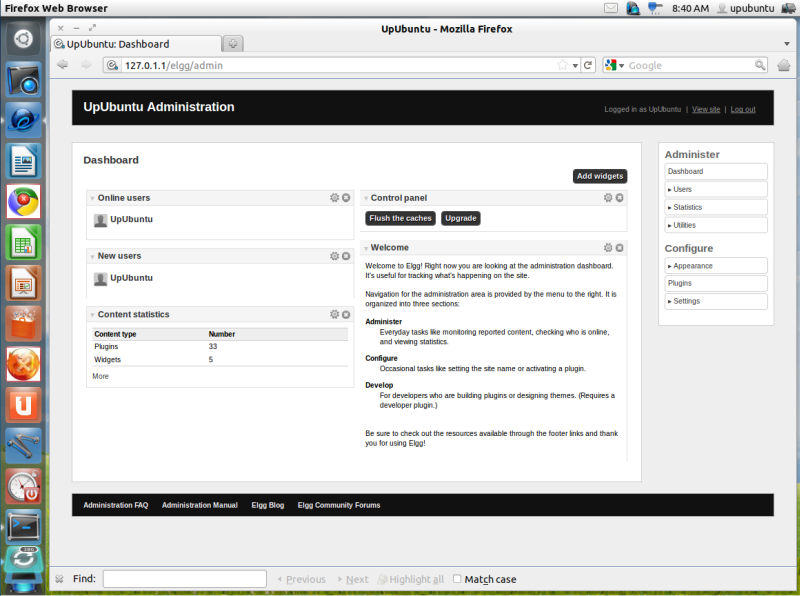
Task: Open Administration FAQ footer link
Action: point(115,505)
